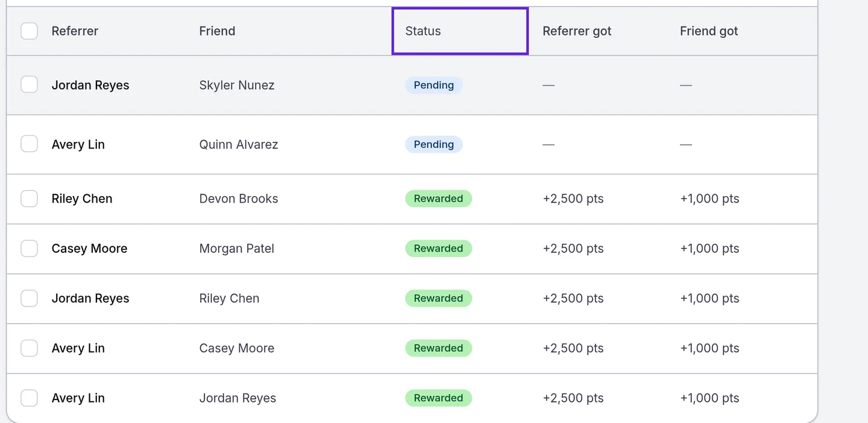
Task: Click the Friend got column header
Action: (709, 31)
